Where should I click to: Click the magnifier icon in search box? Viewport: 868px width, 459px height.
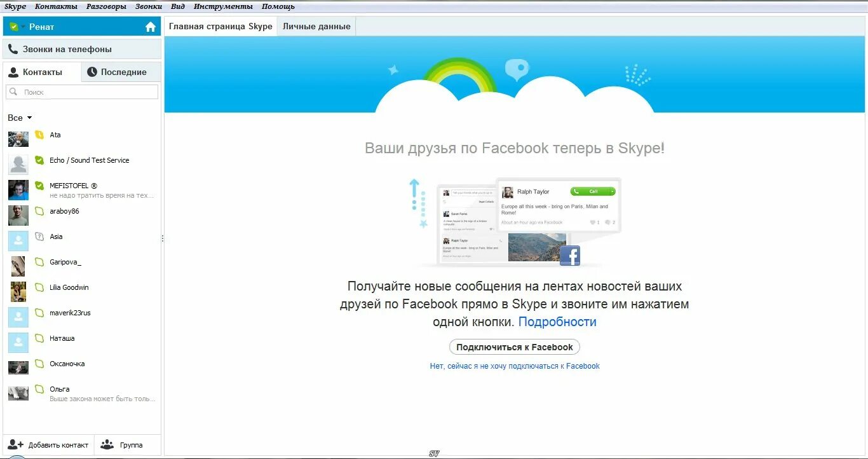(x=14, y=92)
